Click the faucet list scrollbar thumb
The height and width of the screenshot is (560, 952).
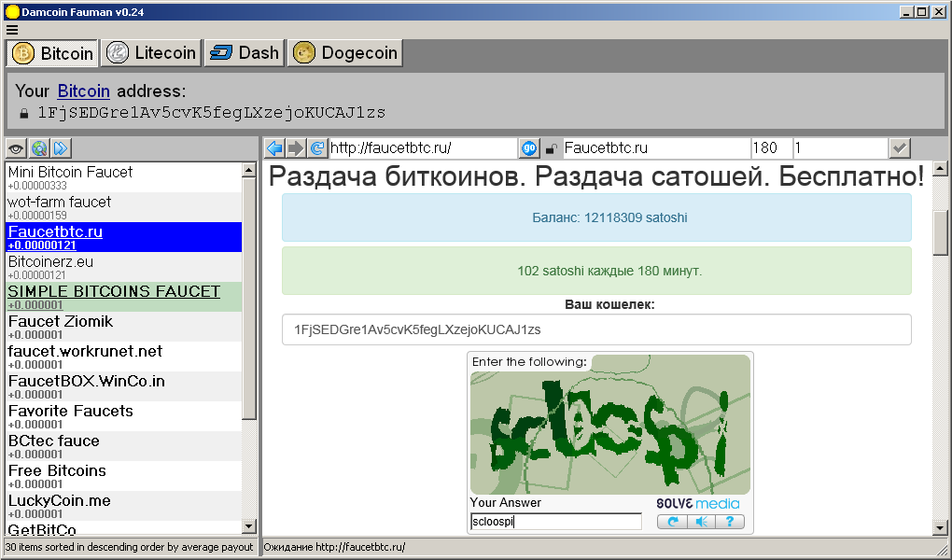(x=249, y=298)
